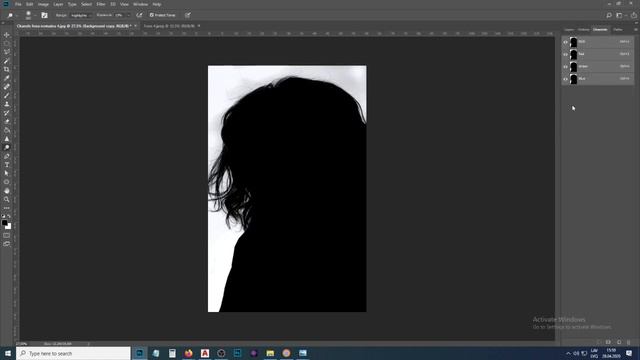The image size is (640, 360).
Task: Open the Windows Start menu
Action: [8, 353]
